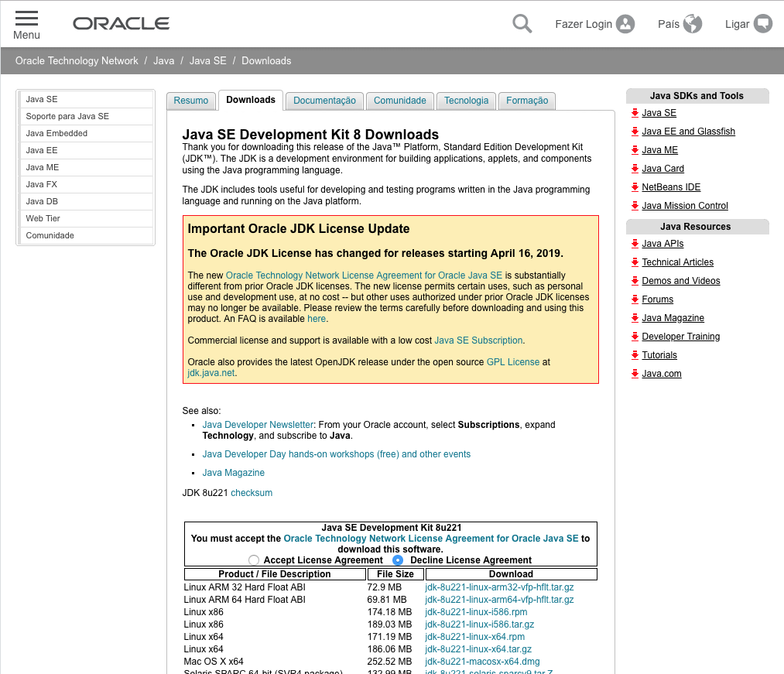Open the Comunidade tab
784x674 pixels.
pos(400,101)
